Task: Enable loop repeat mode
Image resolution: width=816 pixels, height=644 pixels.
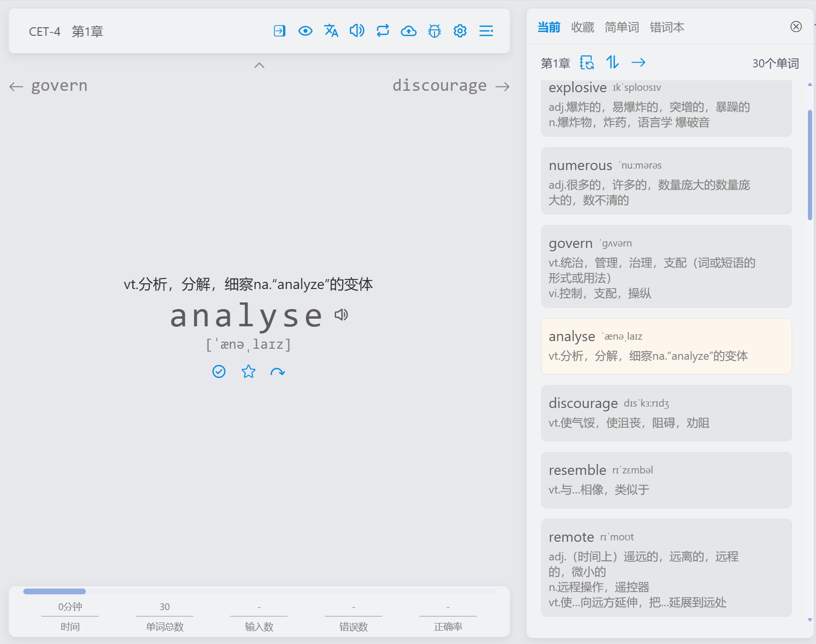Action: [382, 31]
